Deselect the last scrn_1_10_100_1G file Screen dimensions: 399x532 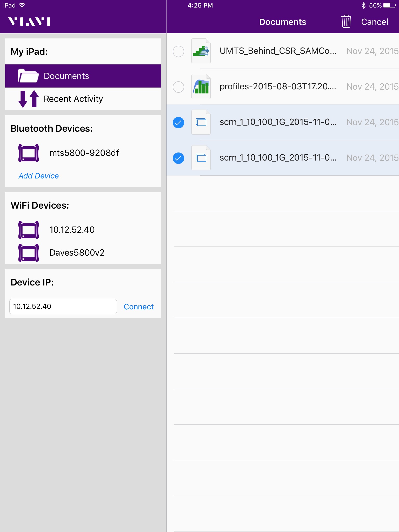click(178, 158)
